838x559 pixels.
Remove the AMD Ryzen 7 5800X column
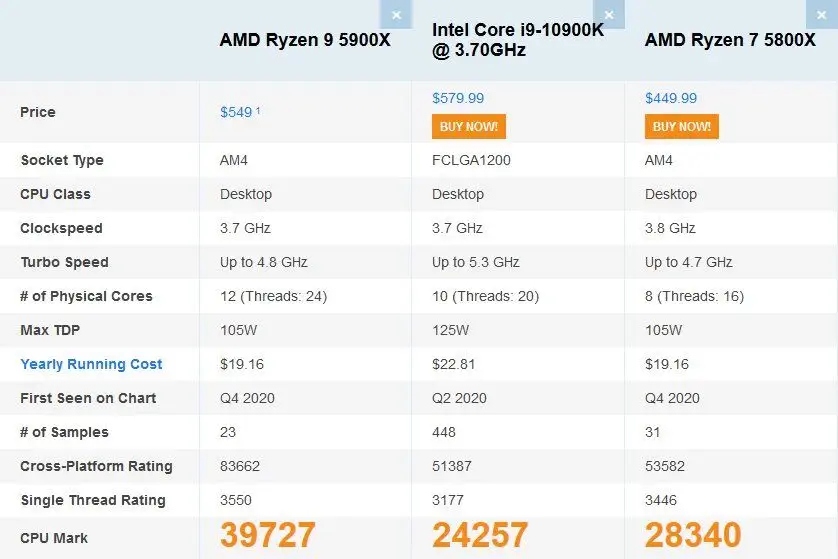823,14
